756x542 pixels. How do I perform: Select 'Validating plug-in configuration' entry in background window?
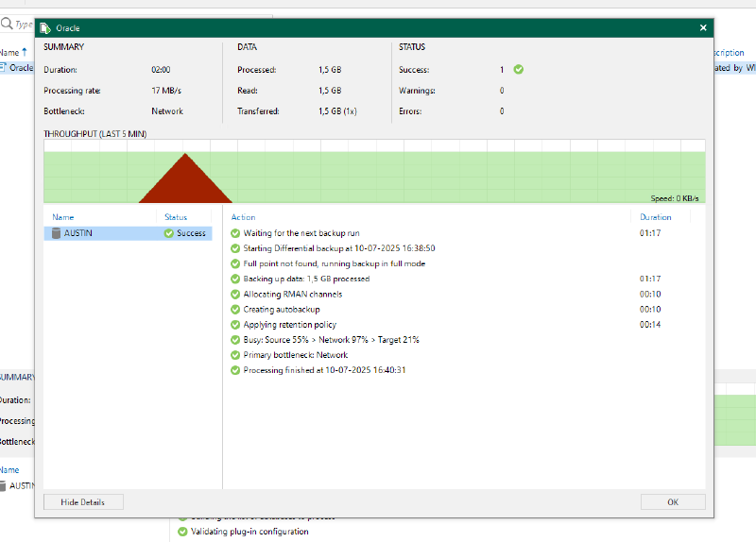(x=249, y=532)
